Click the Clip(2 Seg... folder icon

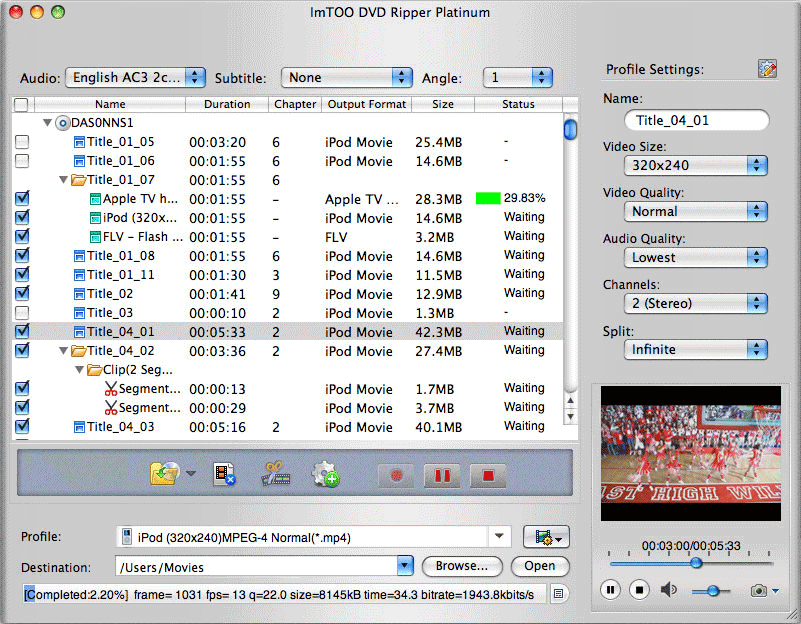[x=94, y=370]
